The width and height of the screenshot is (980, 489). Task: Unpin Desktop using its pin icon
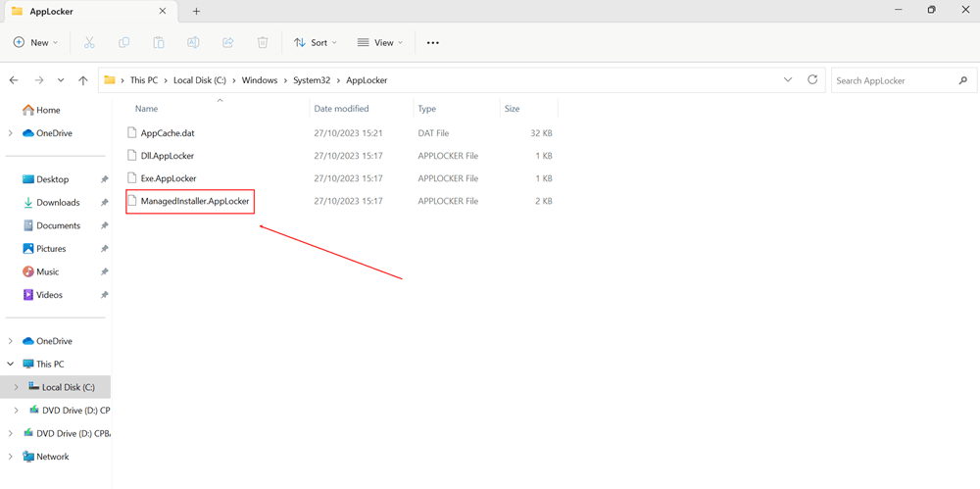coord(105,179)
